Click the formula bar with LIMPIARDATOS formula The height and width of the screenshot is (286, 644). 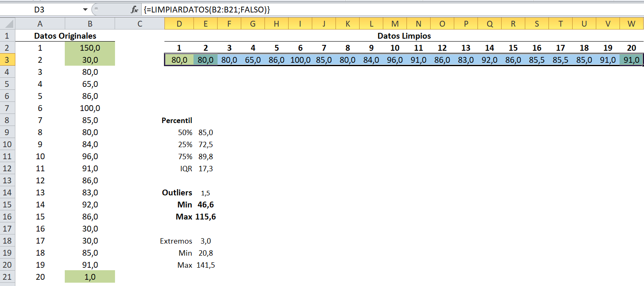pyautogui.click(x=374, y=9)
